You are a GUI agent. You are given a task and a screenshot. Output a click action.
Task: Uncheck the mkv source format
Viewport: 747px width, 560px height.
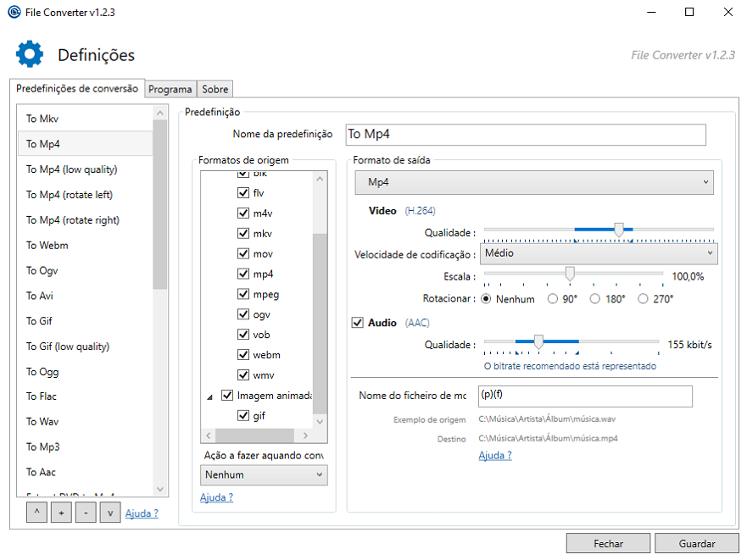click(x=243, y=234)
